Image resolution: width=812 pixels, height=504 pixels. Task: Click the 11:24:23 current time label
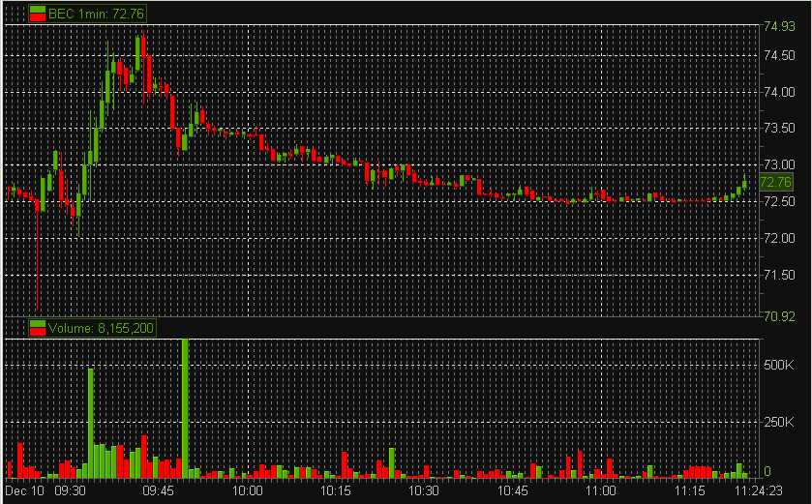coord(759,490)
